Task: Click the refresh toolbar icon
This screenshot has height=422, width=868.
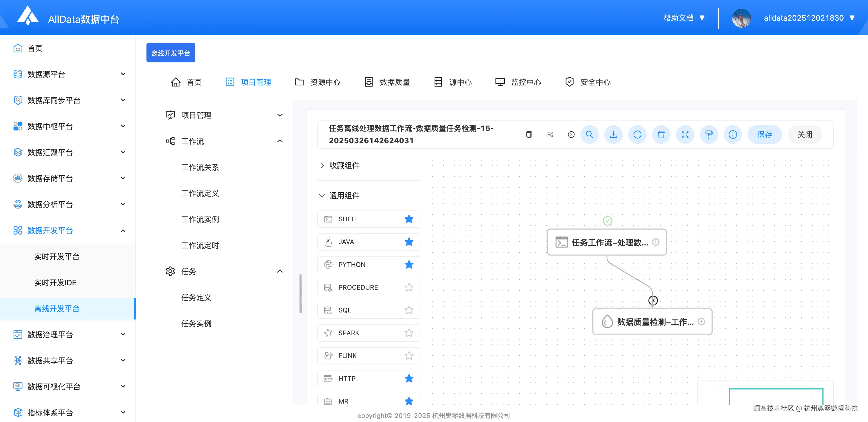Action: (637, 135)
